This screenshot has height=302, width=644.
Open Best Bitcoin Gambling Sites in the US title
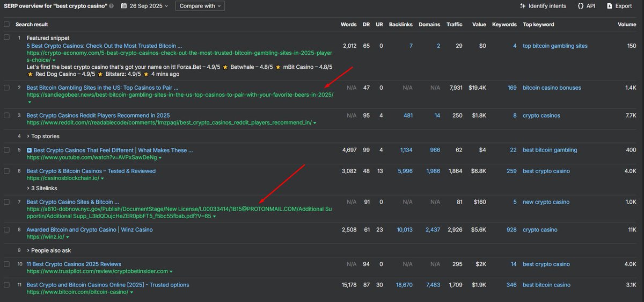pyautogui.click(x=102, y=88)
